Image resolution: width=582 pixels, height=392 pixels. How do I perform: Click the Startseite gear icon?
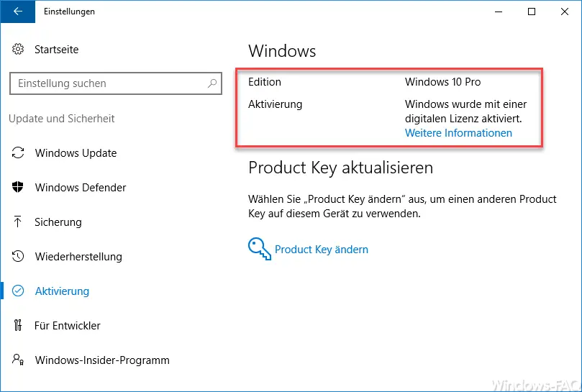[x=18, y=49]
